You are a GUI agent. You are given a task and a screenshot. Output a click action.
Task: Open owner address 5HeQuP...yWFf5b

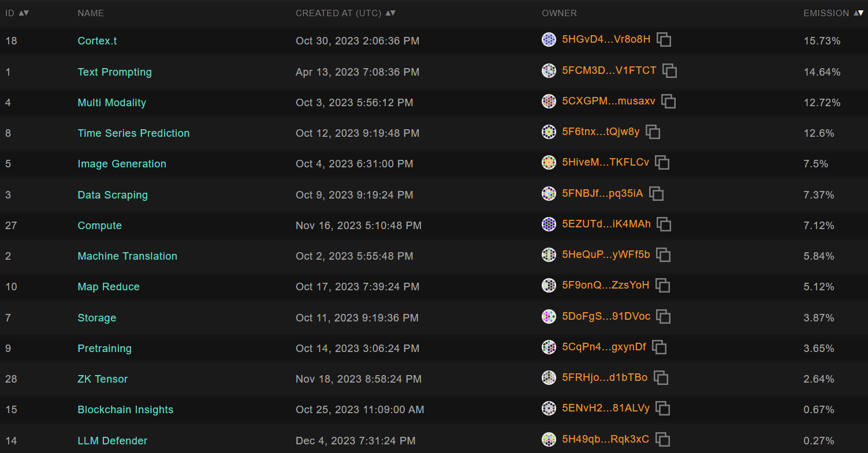(606, 254)
